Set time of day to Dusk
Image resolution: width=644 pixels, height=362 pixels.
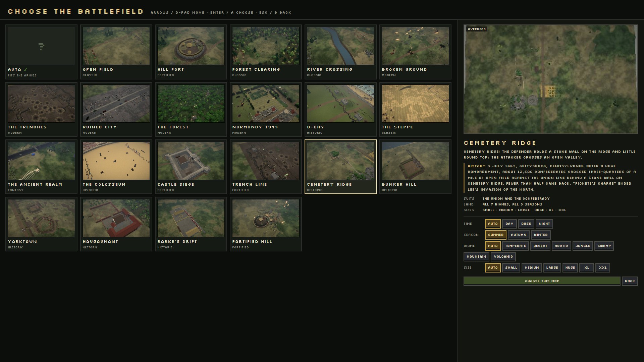[x=526, y=224]
